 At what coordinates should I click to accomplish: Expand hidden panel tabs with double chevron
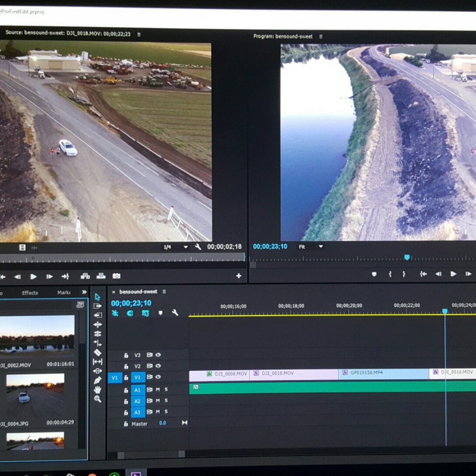pos(84,292)
